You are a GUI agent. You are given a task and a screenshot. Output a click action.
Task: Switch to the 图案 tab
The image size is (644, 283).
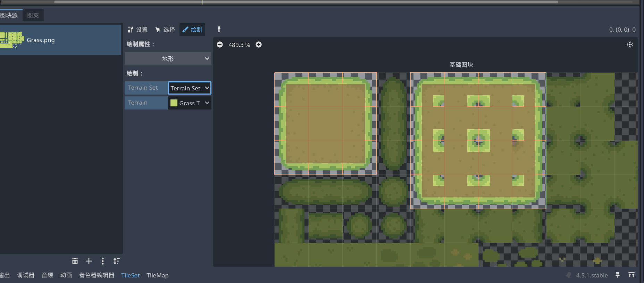33,15
